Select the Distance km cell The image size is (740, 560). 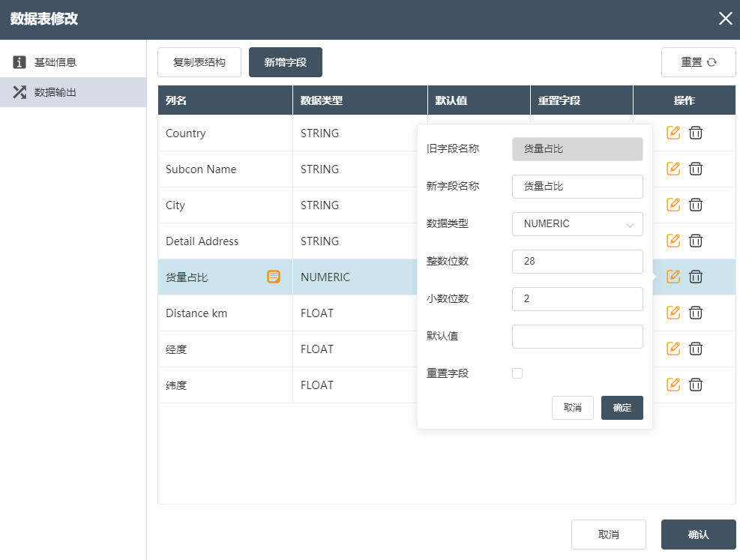tap(225, 313)
